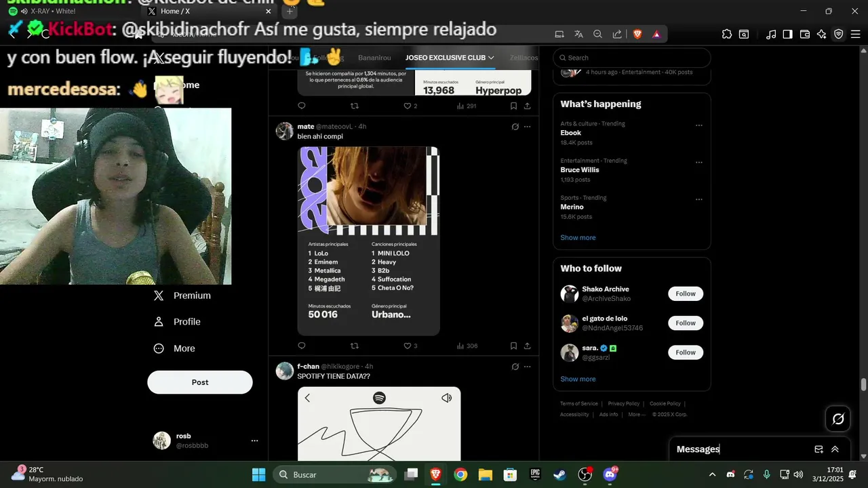Reply to mate's "bien ahi compi" post

302,346
